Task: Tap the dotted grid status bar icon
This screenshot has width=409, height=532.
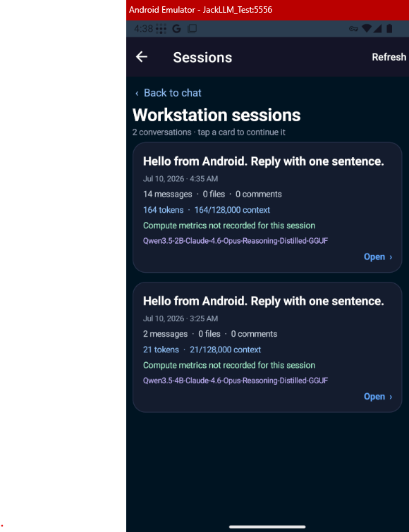Action: [x=161, y=29]
